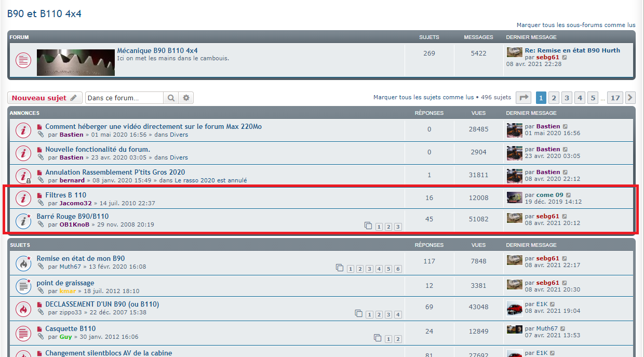Open page 3 of Barré Rouge B90/B110
This screenshot has height=357, width=644.
[398, 227]
